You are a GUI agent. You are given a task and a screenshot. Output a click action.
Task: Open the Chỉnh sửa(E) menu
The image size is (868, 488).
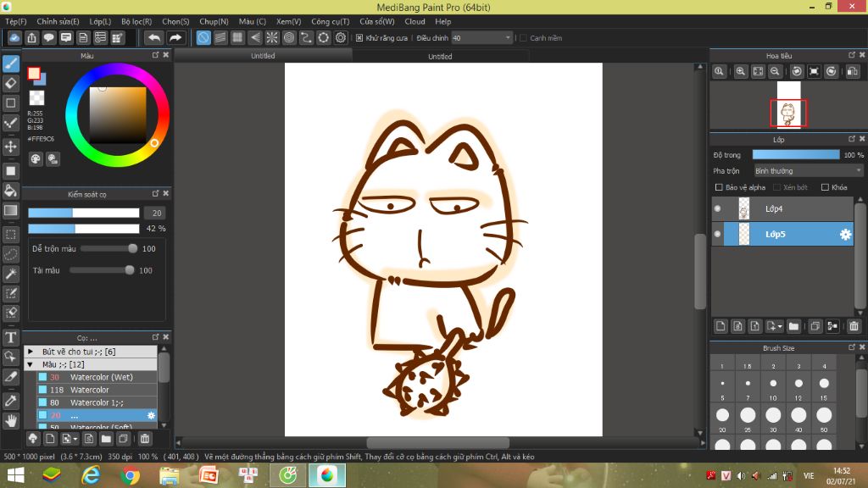click(x=58, y=21)
